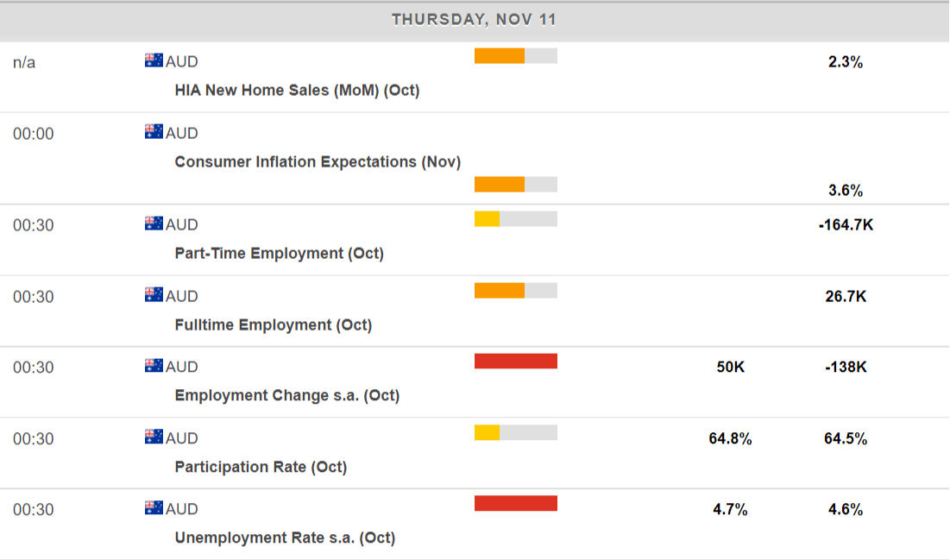Open Unemployment Rate s.a. (Oct) event

point(285,538)
